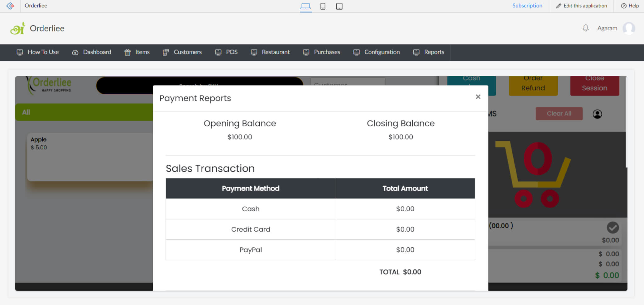Open the notifications bell

click(586, 28)
